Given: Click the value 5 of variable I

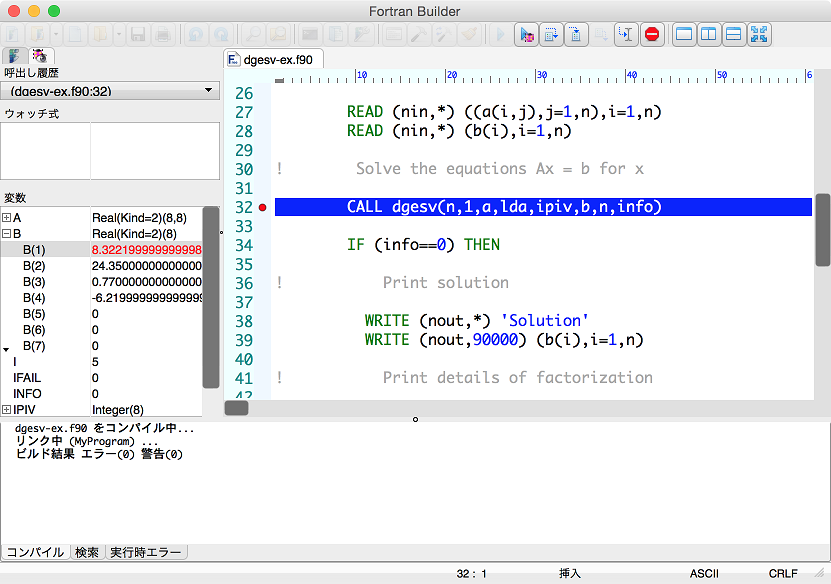Looking at the screenshot, I should click(95, 362).
